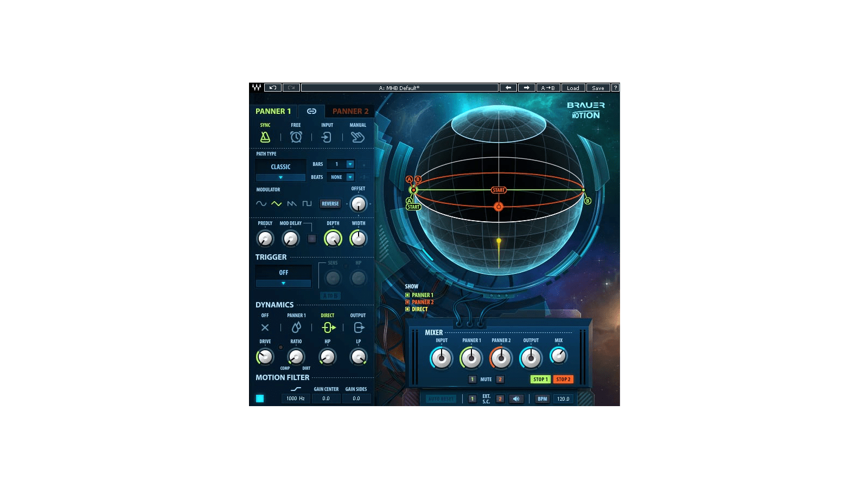
Task: Click the Waves logo icon
Action: click(256, 87)
